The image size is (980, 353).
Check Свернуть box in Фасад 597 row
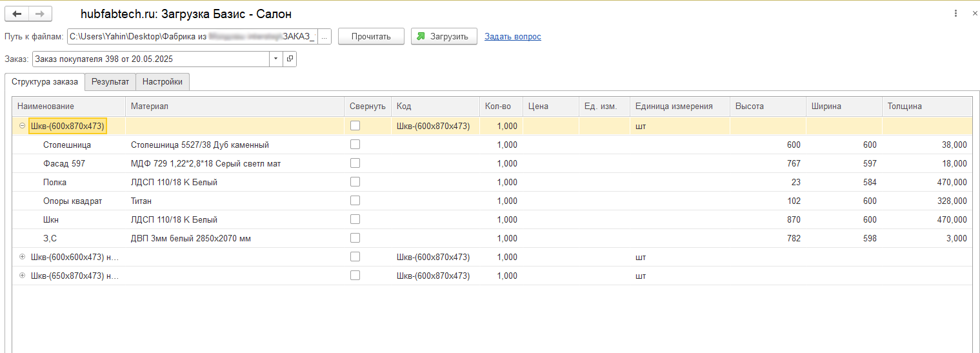click(355, 163)
